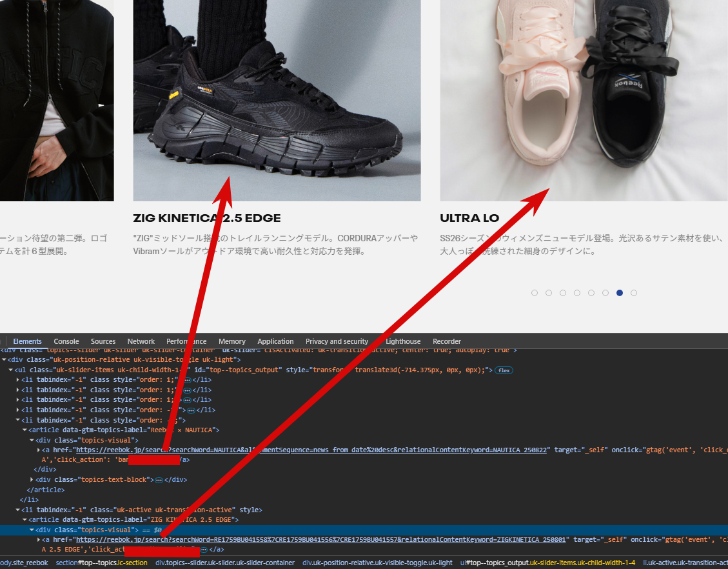
Task: Collapse the highlighted topics-visual div node
Action: pos(32,530)
